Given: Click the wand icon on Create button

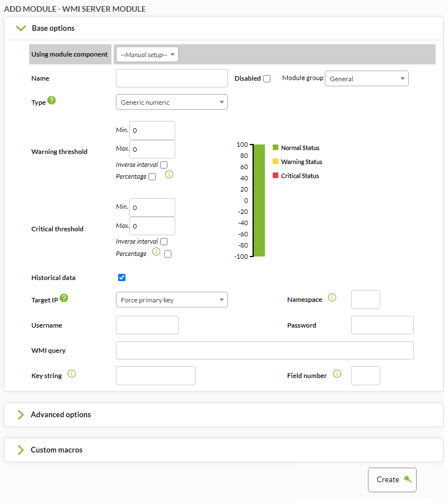Looking at the screenshot, I should [408, 479].
